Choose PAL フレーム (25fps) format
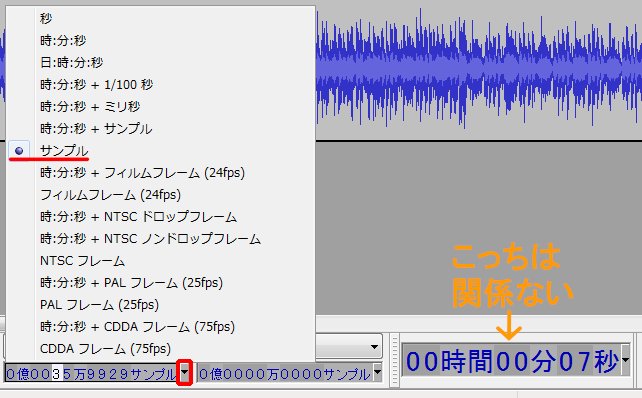Screen dimensions: 642x398 pyautogui.click(x=161, y=305)
